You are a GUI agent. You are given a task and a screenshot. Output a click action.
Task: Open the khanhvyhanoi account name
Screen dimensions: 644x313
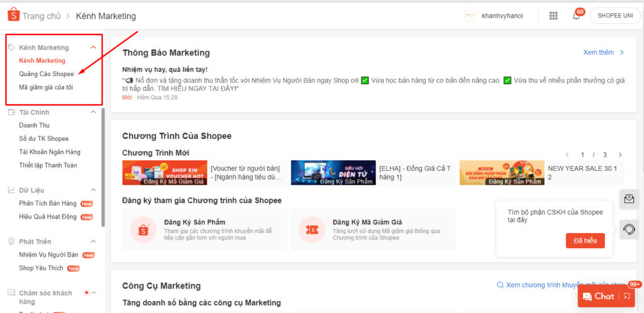[502, 16]
